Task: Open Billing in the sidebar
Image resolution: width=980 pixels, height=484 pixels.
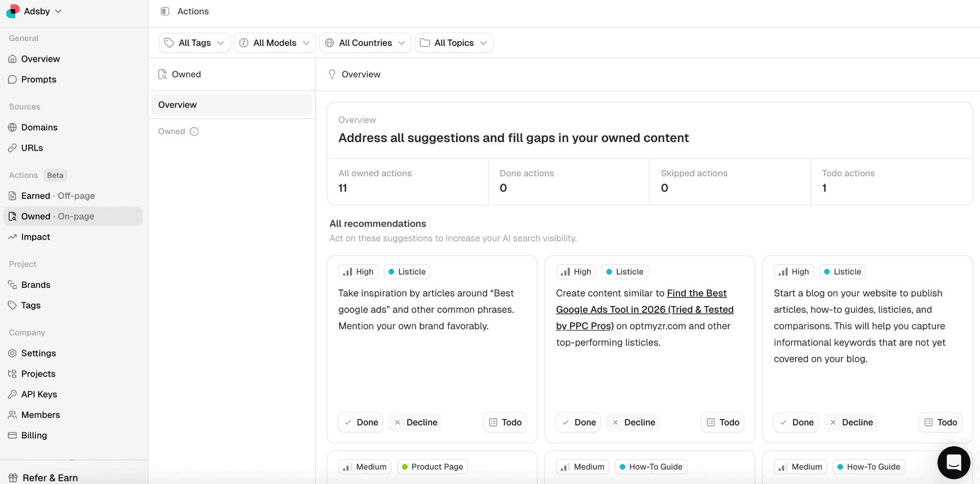Action: [x=33, y=435]
